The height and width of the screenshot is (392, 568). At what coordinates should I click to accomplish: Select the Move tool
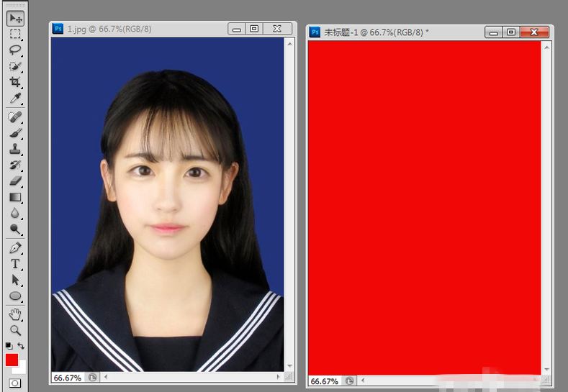[15, 18]
